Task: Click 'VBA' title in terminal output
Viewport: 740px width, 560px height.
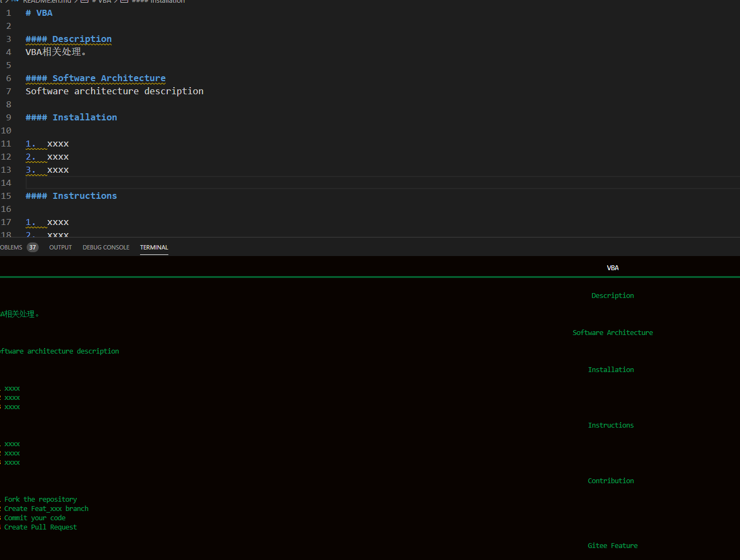Action: [612, 268]
